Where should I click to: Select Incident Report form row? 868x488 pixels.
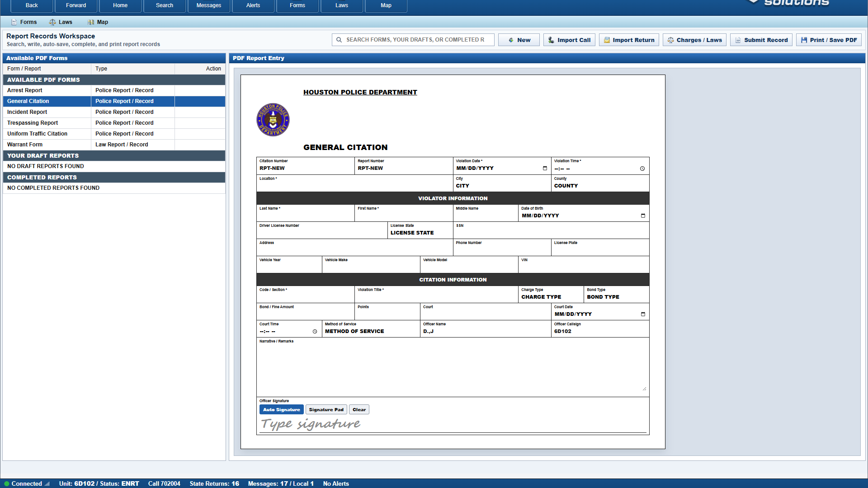pos(114,112)
